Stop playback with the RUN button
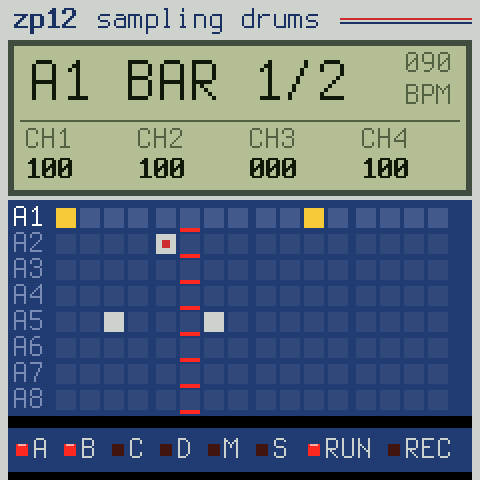Viewport: 480px width, 480px height. point(339,449)
